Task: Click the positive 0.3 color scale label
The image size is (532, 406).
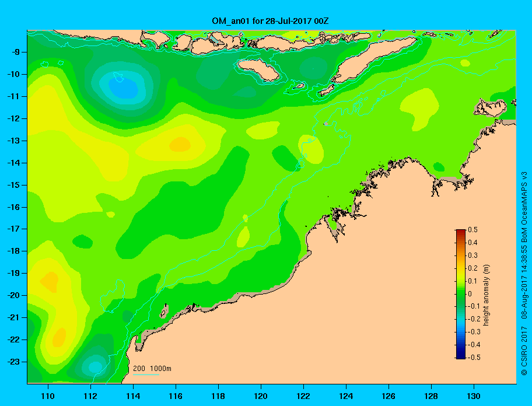Action: point(473,256)
